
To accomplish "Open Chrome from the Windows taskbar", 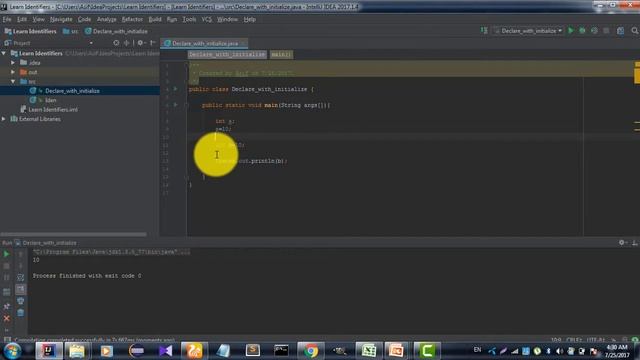I will point(311,351).
